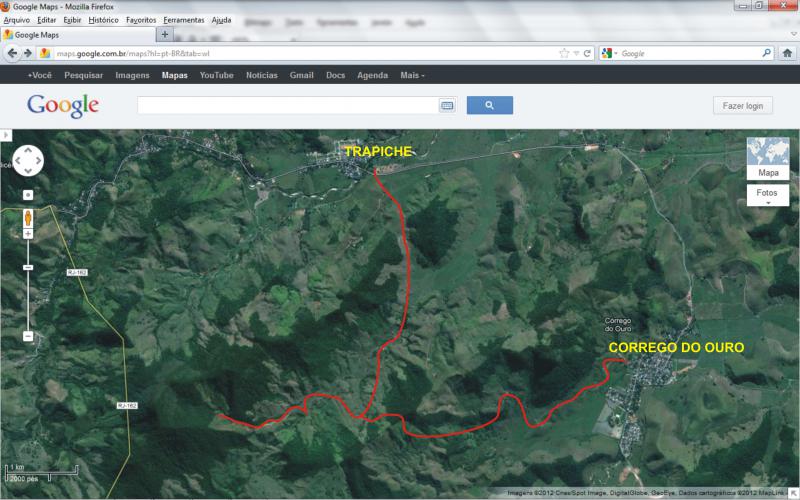Open the Mais dropdown in Google bar
Screen dimensions: 800x500
coord(412,75)
